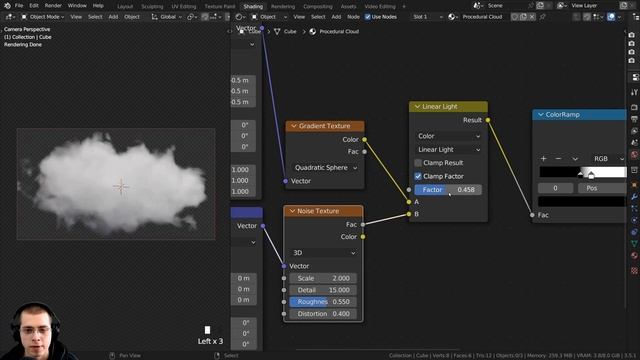
Task: Toggle the node editor overlay button
Action: tap(611, 17)
